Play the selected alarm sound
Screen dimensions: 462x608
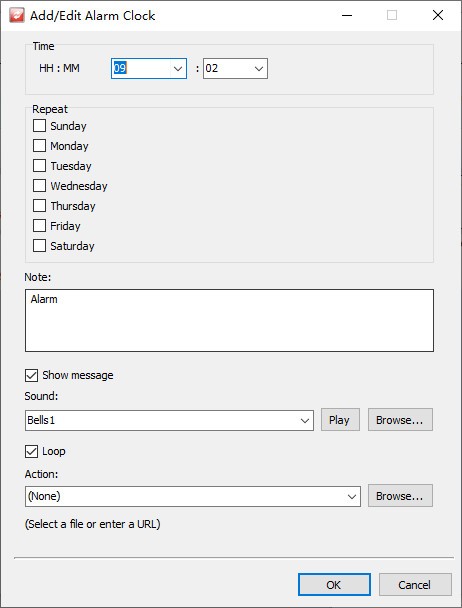[x=340, y=420]
